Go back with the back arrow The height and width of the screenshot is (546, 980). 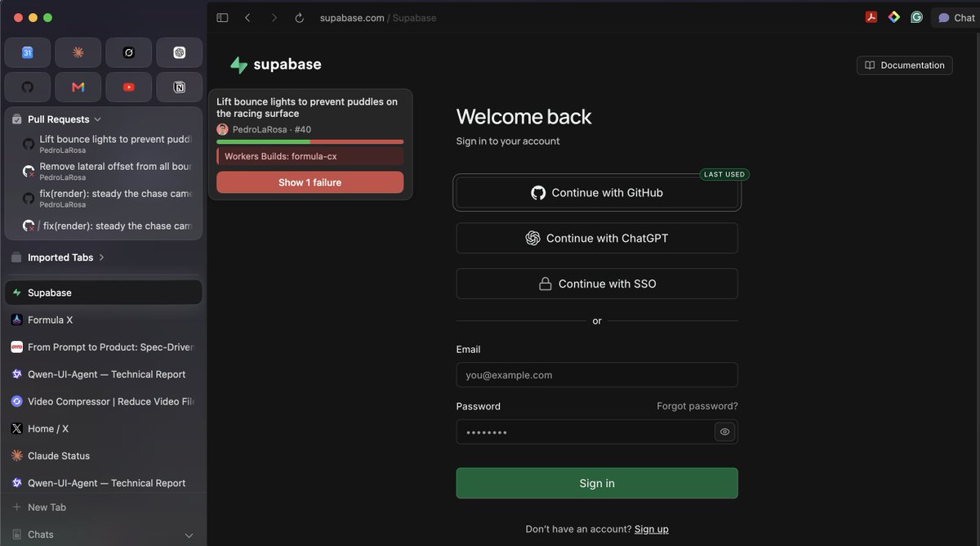point(247,18)
